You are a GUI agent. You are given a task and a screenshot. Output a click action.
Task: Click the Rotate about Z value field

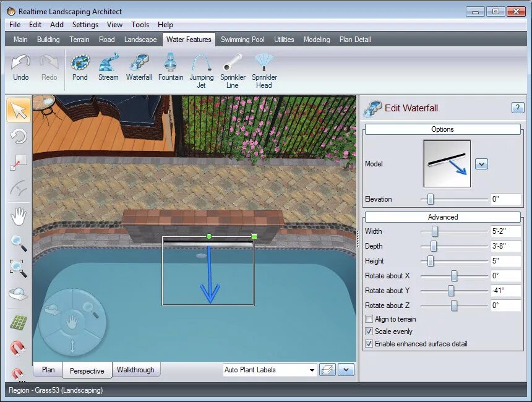pyautogui.click(x=505, y=306)
